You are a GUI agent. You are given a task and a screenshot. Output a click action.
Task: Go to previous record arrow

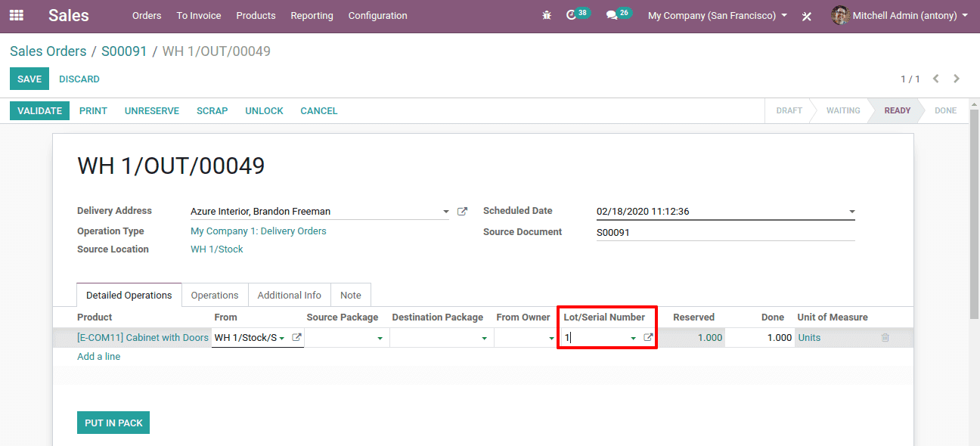pos(936,79)
